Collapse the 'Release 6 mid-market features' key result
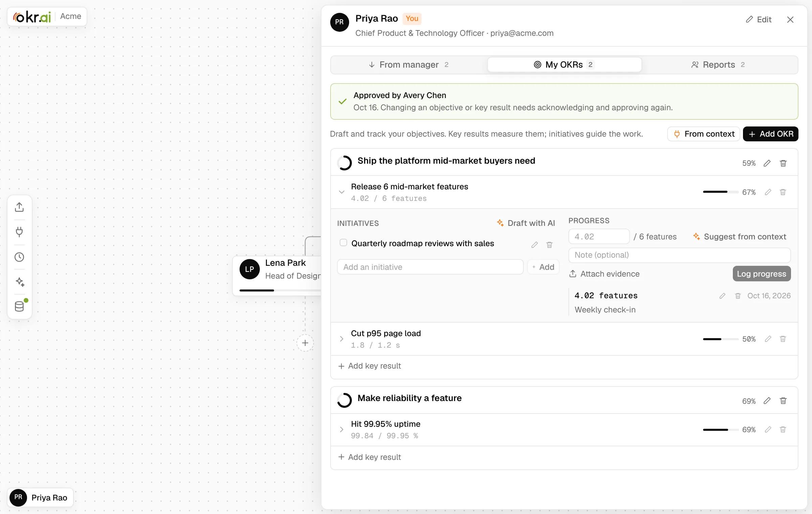Screen dimensions: 812x514 click(x=341, y=192)
